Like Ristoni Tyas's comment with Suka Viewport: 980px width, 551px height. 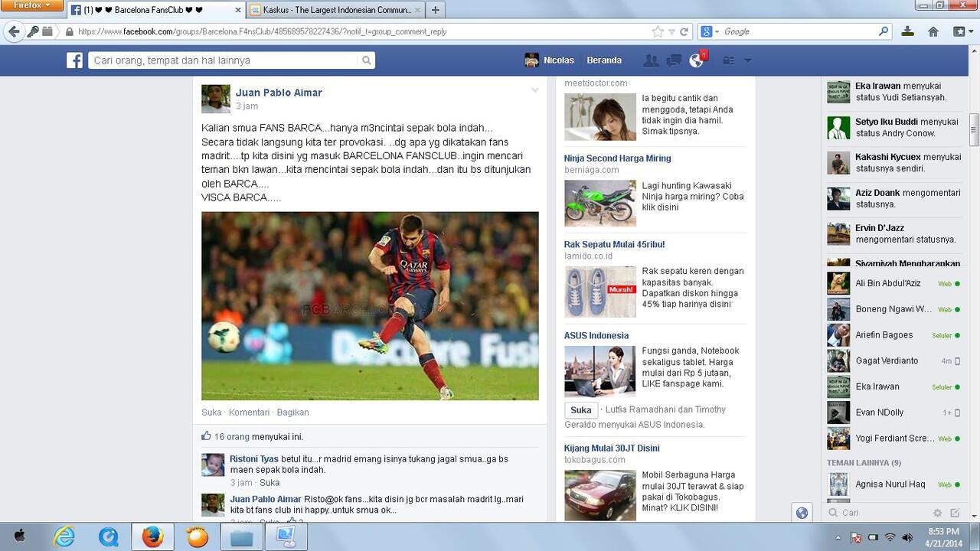point(269,483)
